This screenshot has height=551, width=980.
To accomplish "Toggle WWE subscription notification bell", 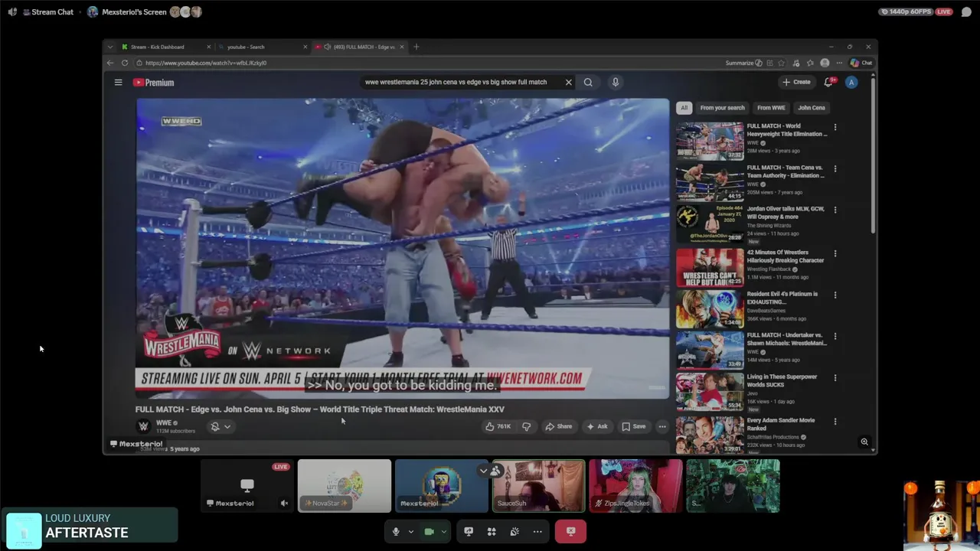I will pos(220,426).
